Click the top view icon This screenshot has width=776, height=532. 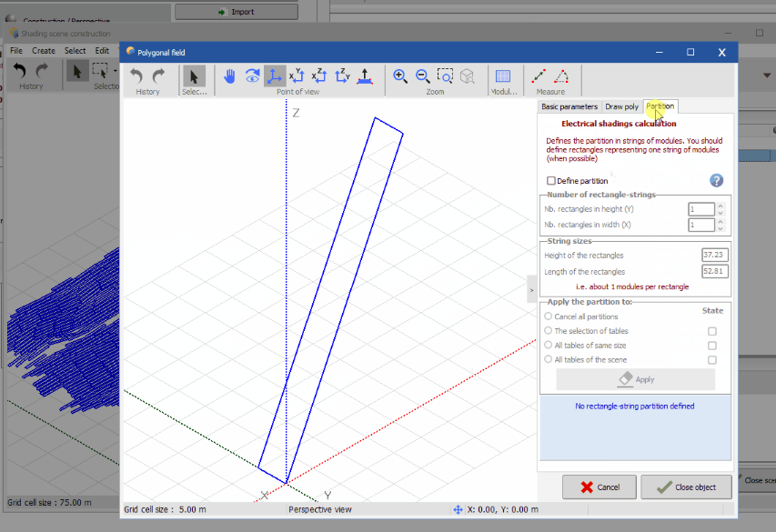click(x=365, y=76)
